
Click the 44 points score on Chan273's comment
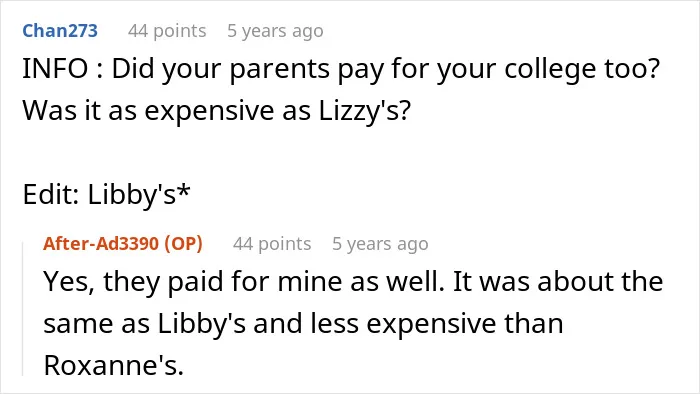167,31
